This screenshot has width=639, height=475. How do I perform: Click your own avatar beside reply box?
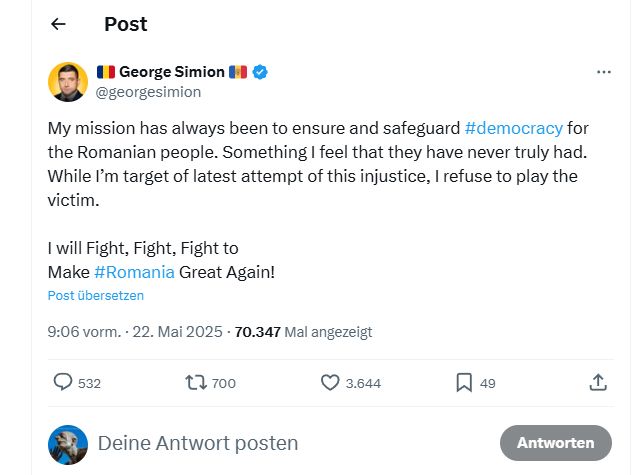pyautogui.click(x=68, y=443)
